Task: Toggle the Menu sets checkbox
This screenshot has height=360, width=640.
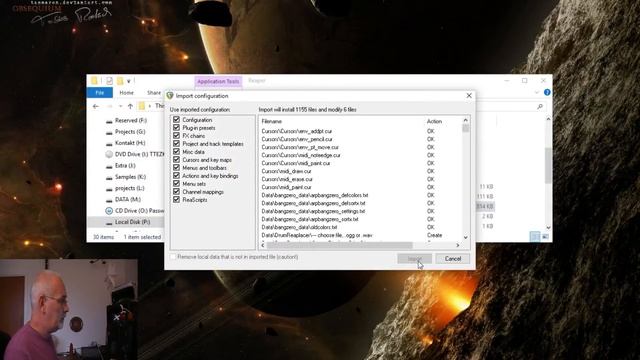Action: (x=176, y=184)
